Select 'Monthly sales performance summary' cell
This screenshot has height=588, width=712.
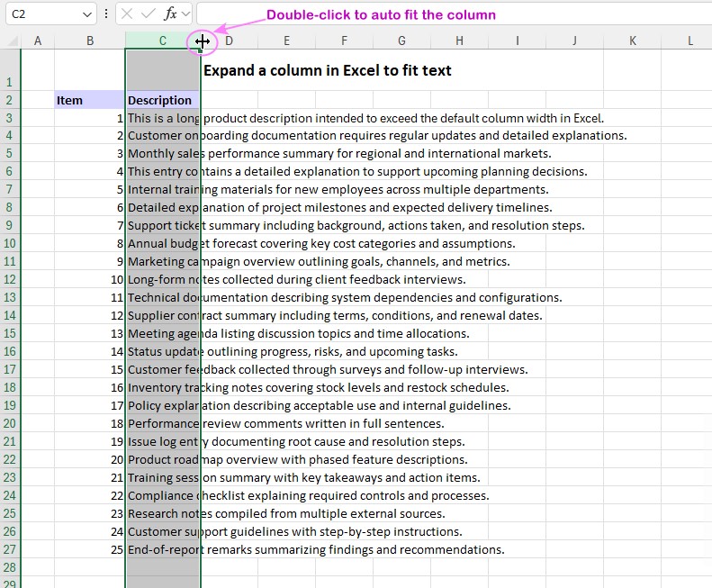click(x=163, y=154)
